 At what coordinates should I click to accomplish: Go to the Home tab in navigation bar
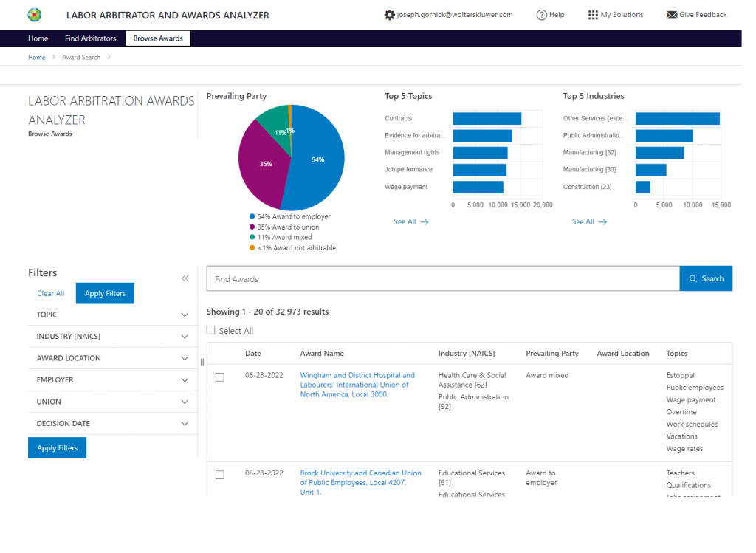[x=38, y=38]
